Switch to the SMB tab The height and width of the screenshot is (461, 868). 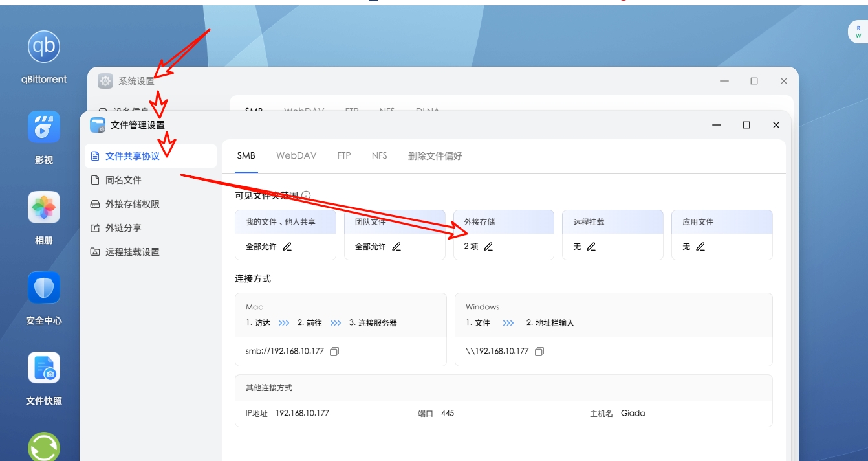pos(246,155)
